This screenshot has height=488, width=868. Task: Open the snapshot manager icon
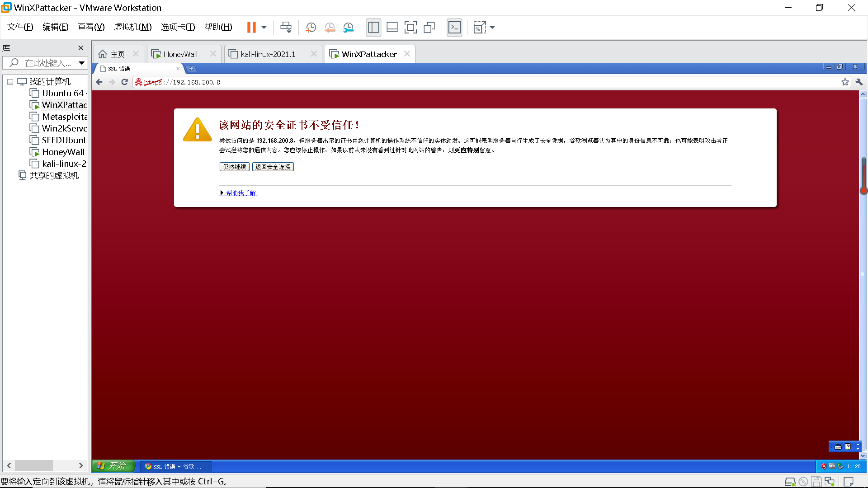(x=348, y=28)
